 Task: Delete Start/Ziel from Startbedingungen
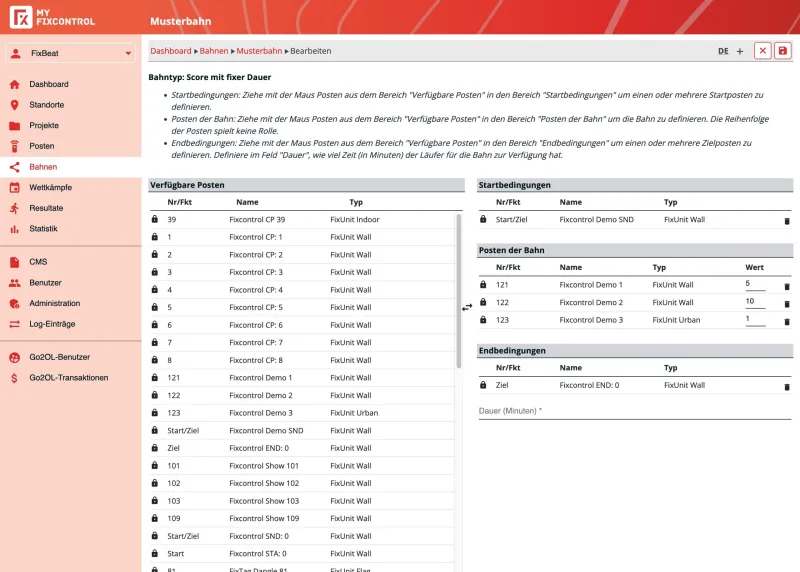(x=787, y=220)
